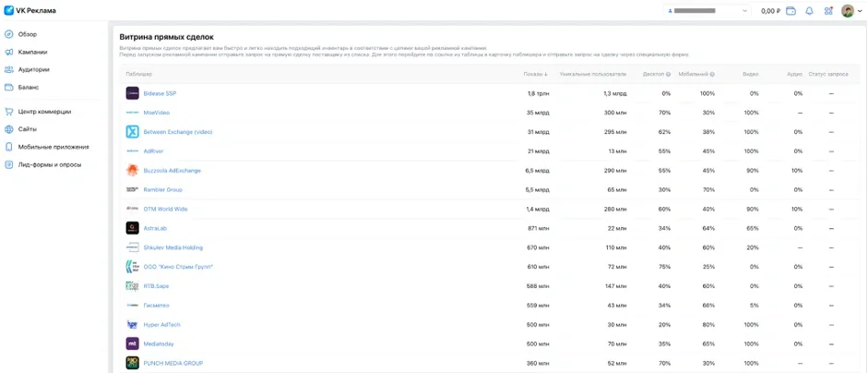Click Статус запроса column header
Image resolution: width=868 pixels, height=373 pixels.
[828, 74]
